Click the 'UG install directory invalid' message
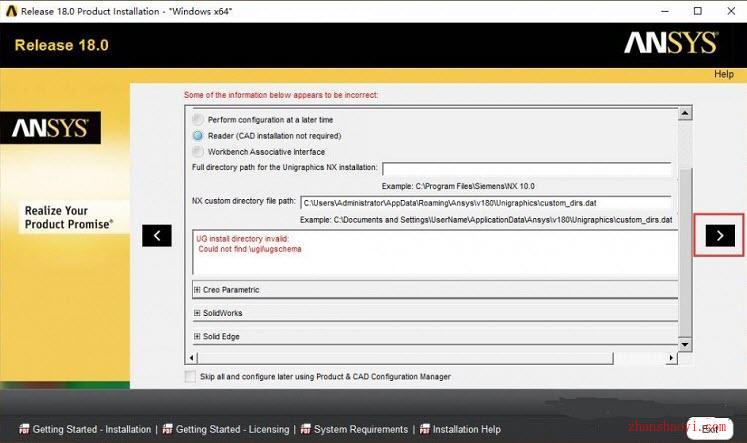 [242, 239]
